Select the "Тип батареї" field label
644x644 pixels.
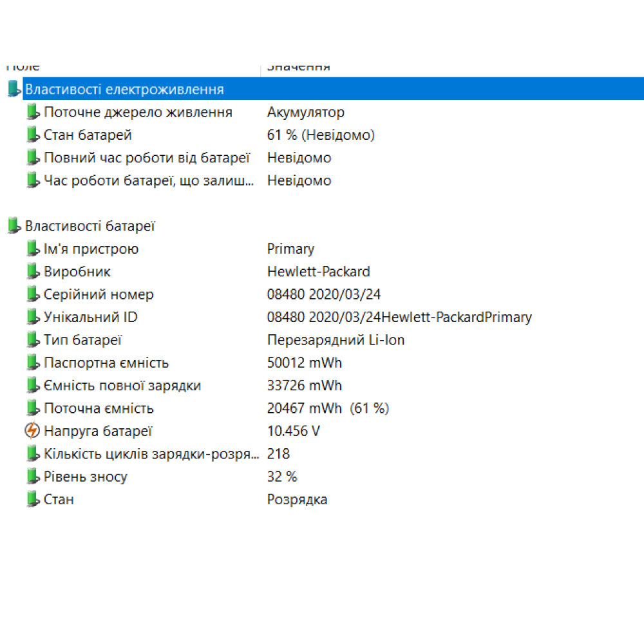coord(82,340)
